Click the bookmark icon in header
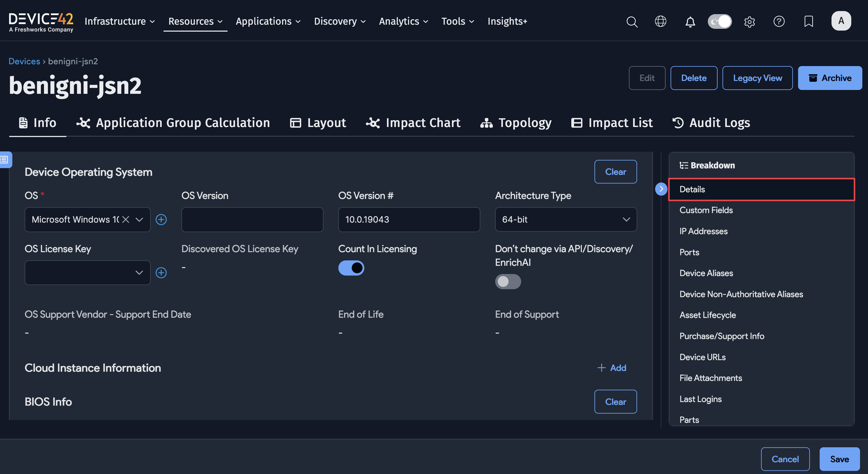The width and height of the screenshot is (868, 474). 808,22
